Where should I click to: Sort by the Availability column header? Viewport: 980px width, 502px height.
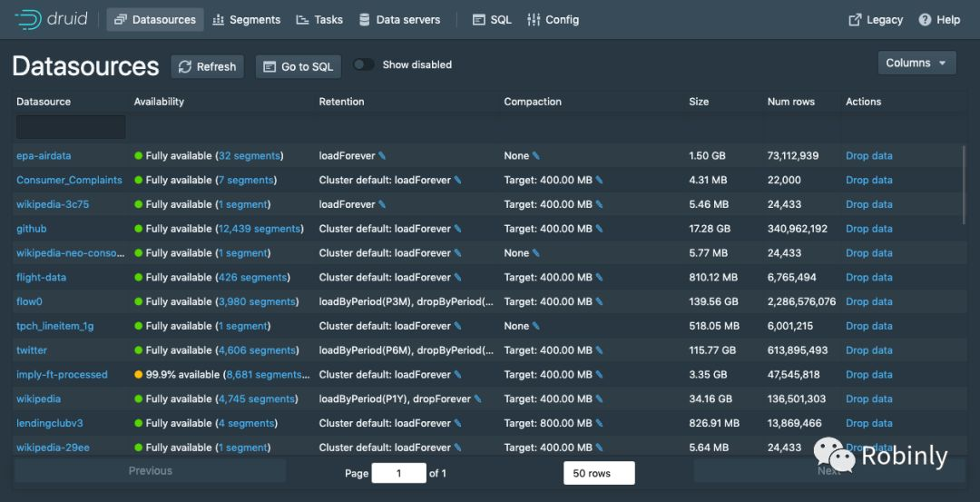pyautogui.click(x=159, y=102)
